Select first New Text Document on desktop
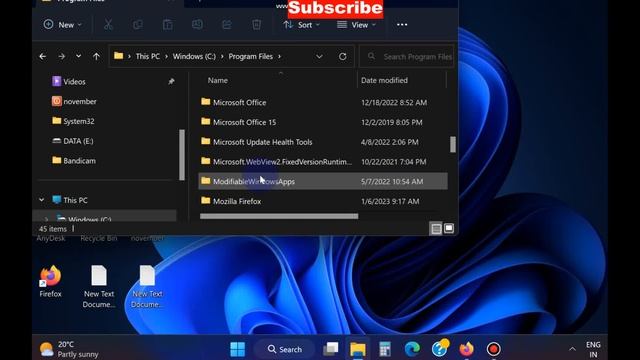640x360 pixels. coord(99,287)
